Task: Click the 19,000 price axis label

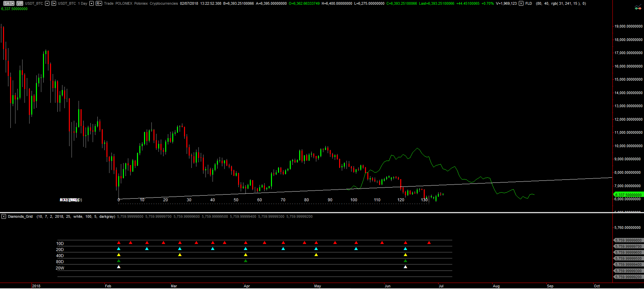Action: click(629, 26)
